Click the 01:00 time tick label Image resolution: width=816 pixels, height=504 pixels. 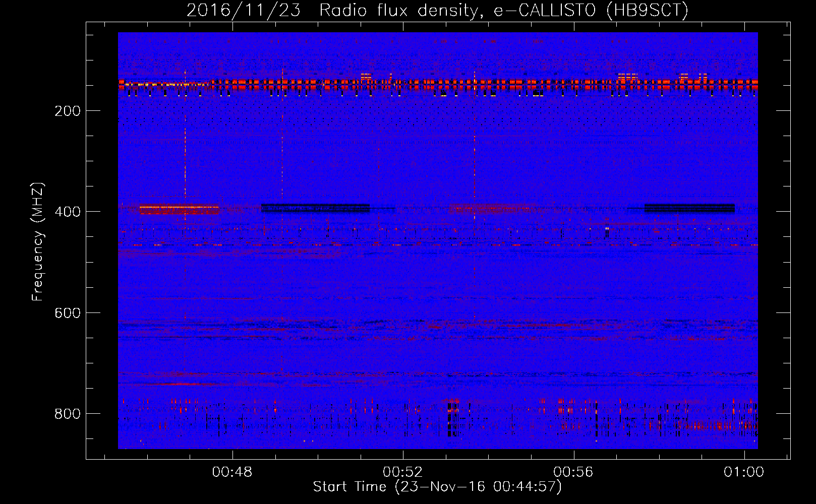(x=744, y=472)
